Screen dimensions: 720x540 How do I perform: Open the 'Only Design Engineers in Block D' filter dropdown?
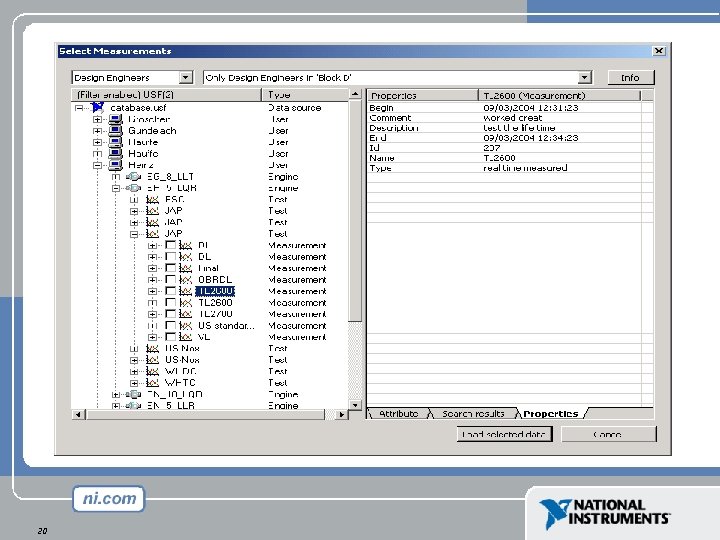584,77
